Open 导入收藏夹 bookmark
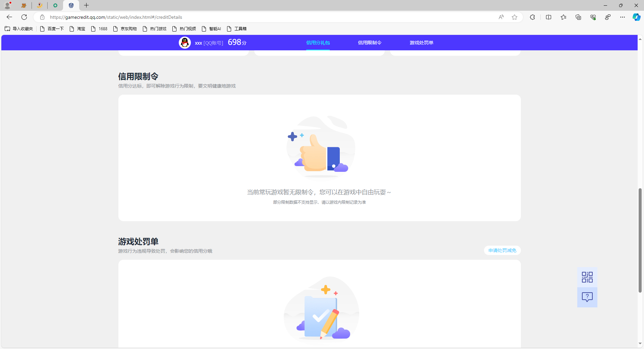The height and width of the screenshot is (349, 644). [x=19, y=29]
